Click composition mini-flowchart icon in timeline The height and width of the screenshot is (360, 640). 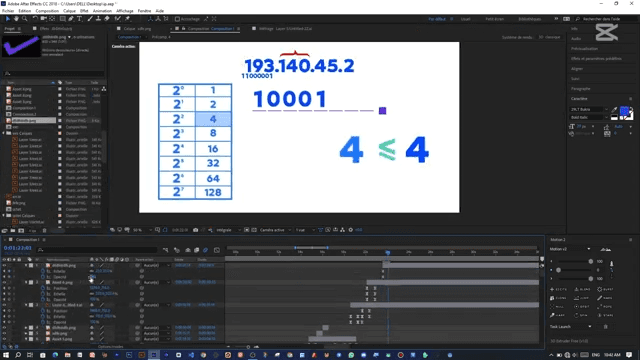pyautogui.click(x=166, y=250)
